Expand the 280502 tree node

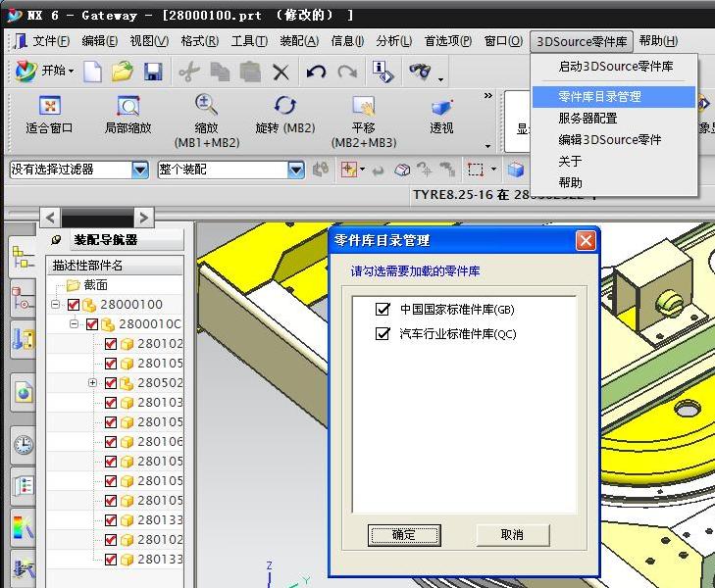(92, 382)
